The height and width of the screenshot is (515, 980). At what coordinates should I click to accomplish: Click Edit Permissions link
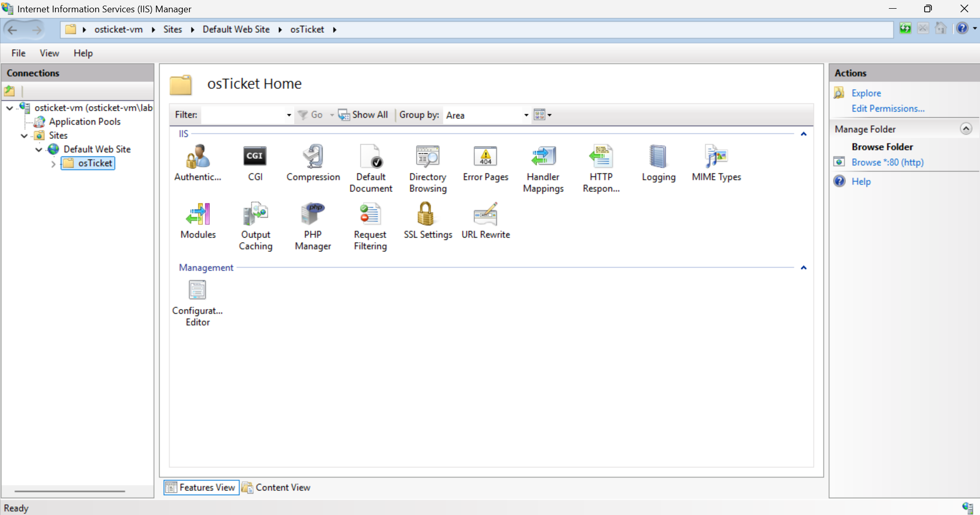(x=888, y=109)
